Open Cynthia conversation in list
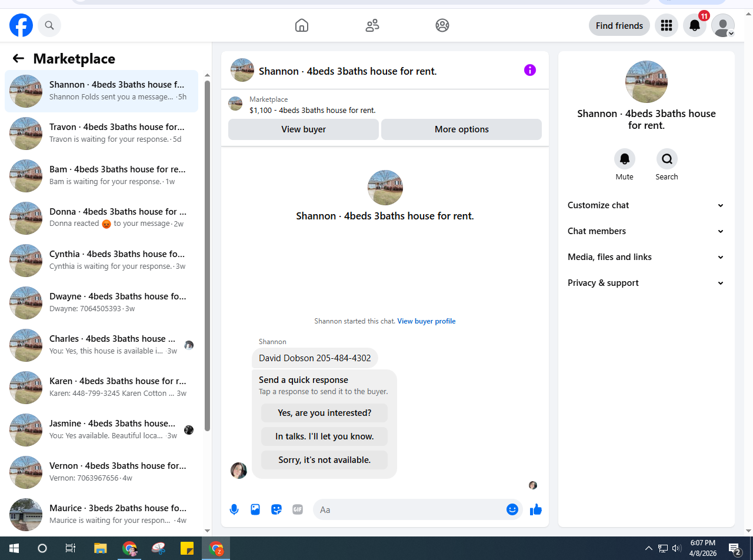This screenshot has width=753, height=560. tap(102, 261)
